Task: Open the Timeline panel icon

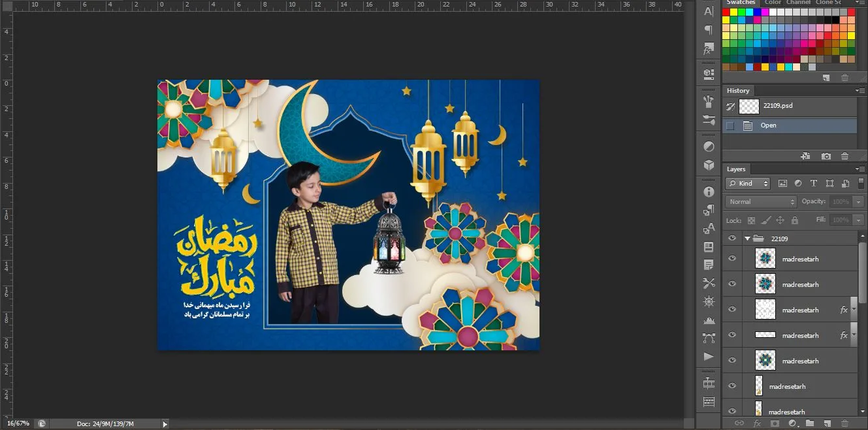Action: [x=709, y=383]
